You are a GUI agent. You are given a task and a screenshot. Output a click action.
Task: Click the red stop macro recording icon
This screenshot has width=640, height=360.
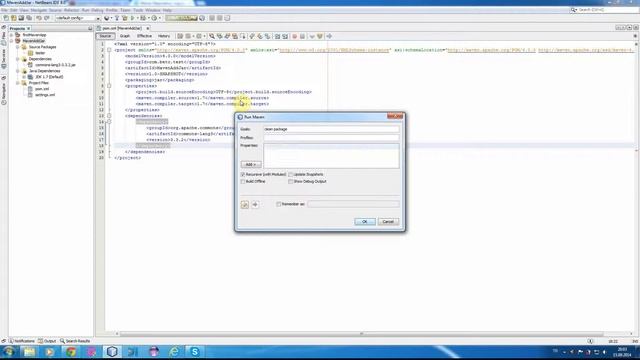tap(294, 36)
